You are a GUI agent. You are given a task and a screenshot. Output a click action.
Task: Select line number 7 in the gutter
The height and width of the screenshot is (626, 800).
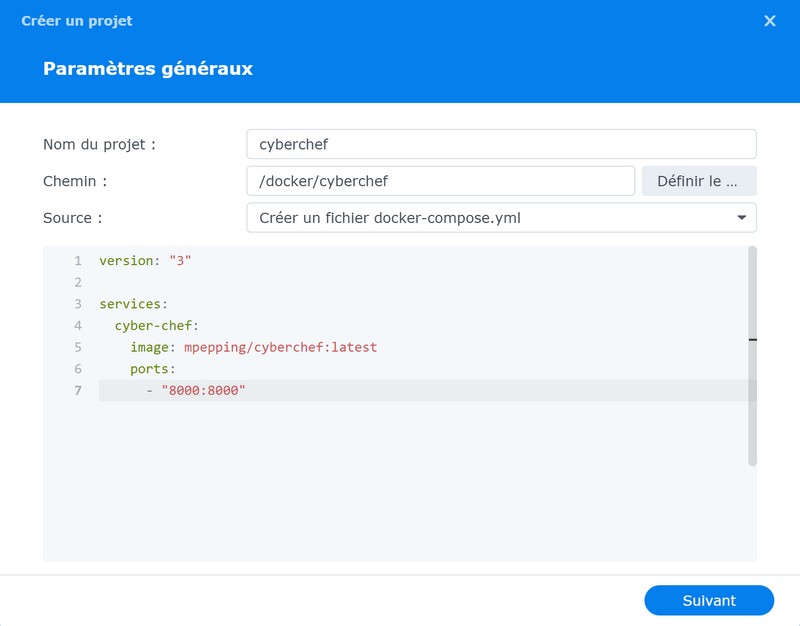(x=77, y=390)
